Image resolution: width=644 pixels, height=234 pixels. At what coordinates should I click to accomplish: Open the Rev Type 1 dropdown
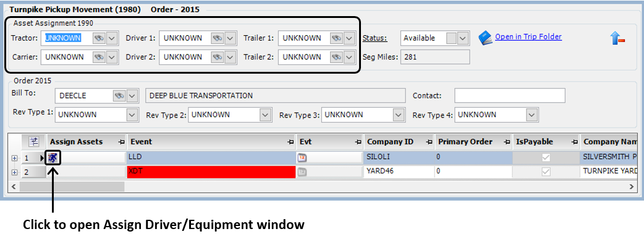(132, 115)
